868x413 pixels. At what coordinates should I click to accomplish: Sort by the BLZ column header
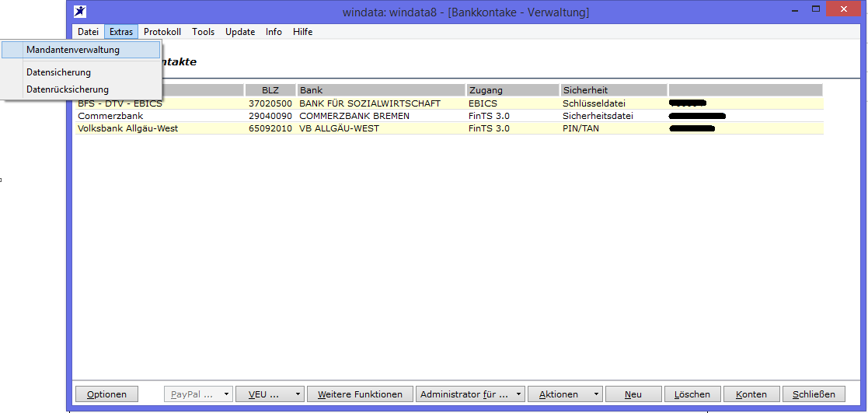point(270,89)
